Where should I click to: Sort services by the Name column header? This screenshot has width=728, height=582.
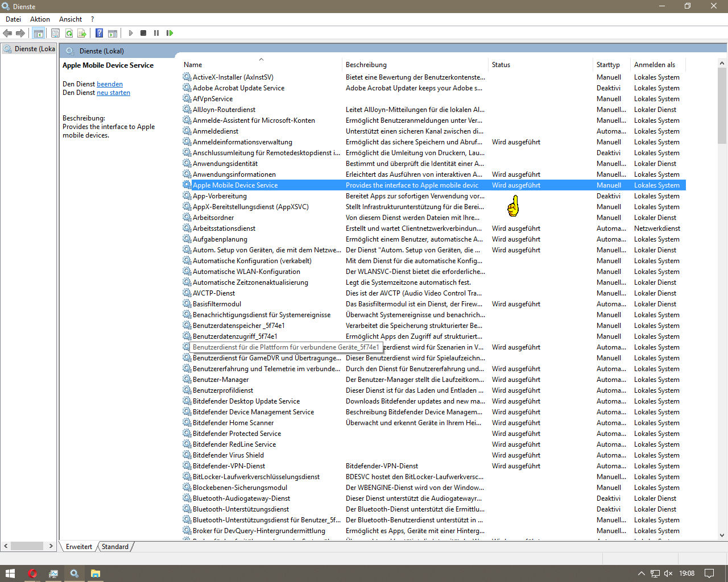coord(193,65)
